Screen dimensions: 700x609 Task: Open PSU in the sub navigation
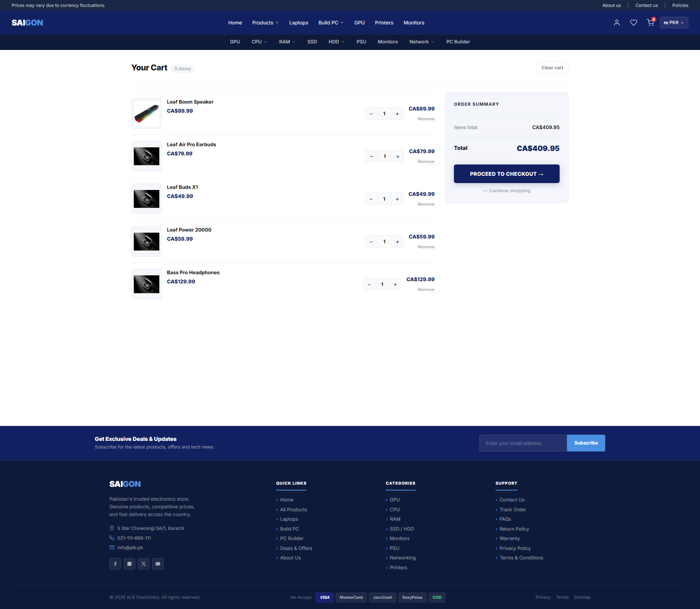(361, 42)
